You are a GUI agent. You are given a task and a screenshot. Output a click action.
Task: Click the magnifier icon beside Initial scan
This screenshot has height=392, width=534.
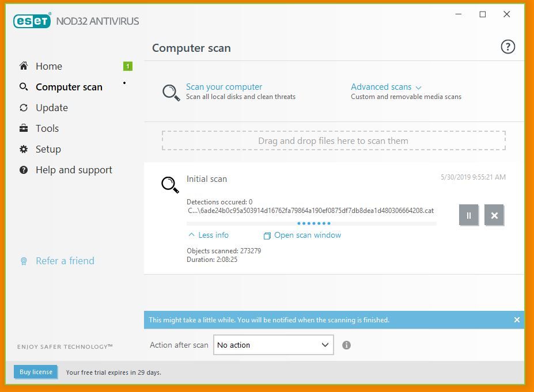coord(170,185)
